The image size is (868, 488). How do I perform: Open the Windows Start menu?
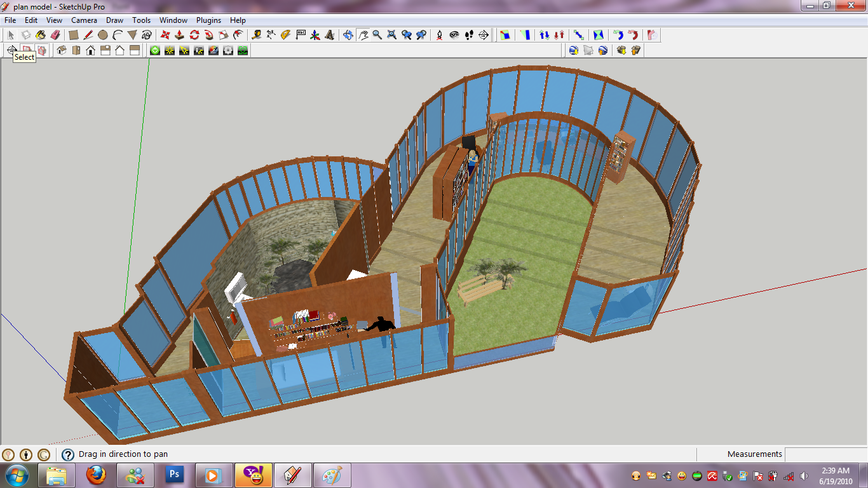[16, 475]
